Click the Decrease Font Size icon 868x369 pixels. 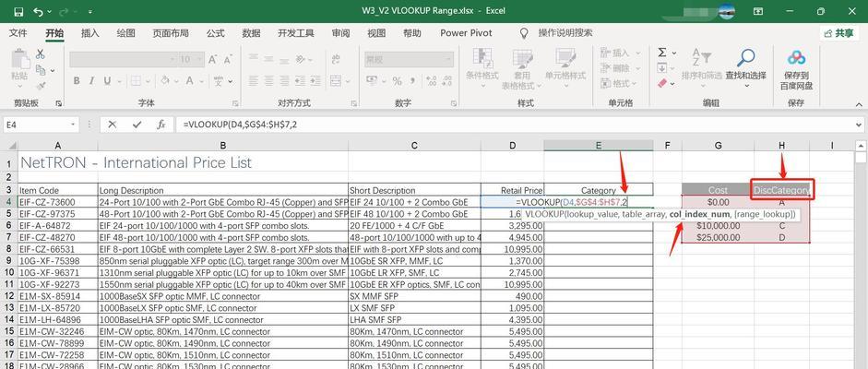tap(228, 59)
